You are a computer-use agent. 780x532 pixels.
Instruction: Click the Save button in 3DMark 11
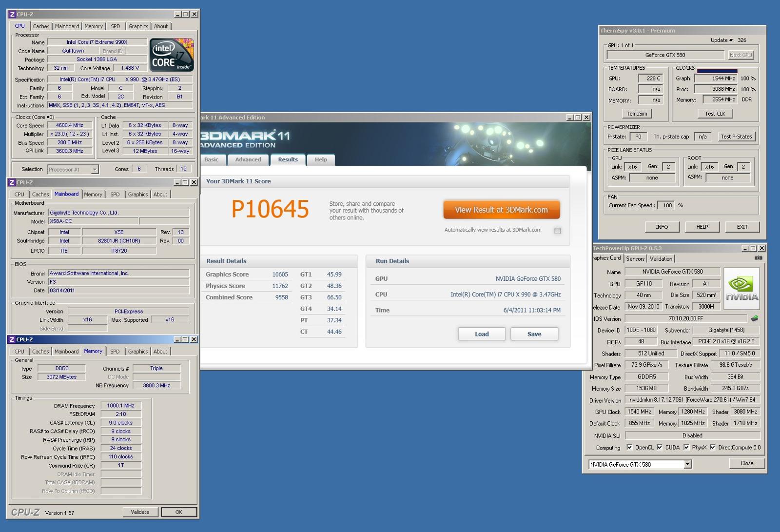pyautogui.click(x=534, y=334)
